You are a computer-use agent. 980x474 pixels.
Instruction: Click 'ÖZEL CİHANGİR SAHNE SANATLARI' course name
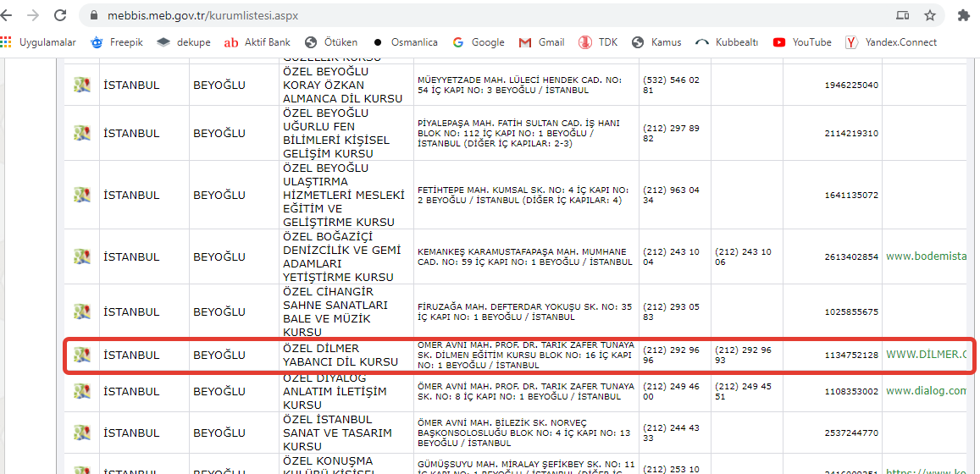(336, 311)
